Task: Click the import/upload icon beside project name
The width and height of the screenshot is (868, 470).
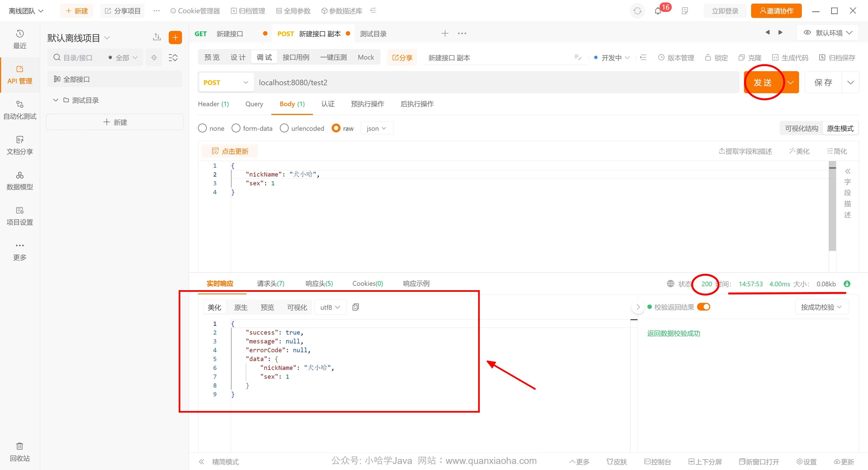Action: coord(157,37)
